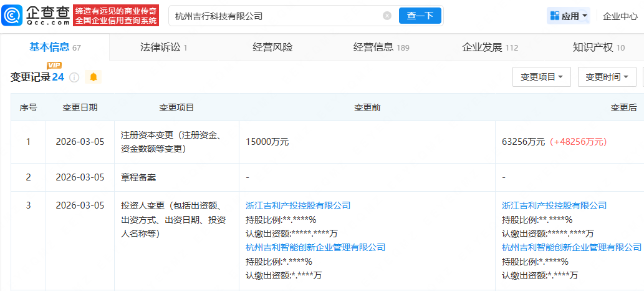Open 杭州吉利智能创新企业管理有限公司 in the 变更后 column
Image resolution: width=644 pixels, height=291 pixels.
tap(572, 247)
